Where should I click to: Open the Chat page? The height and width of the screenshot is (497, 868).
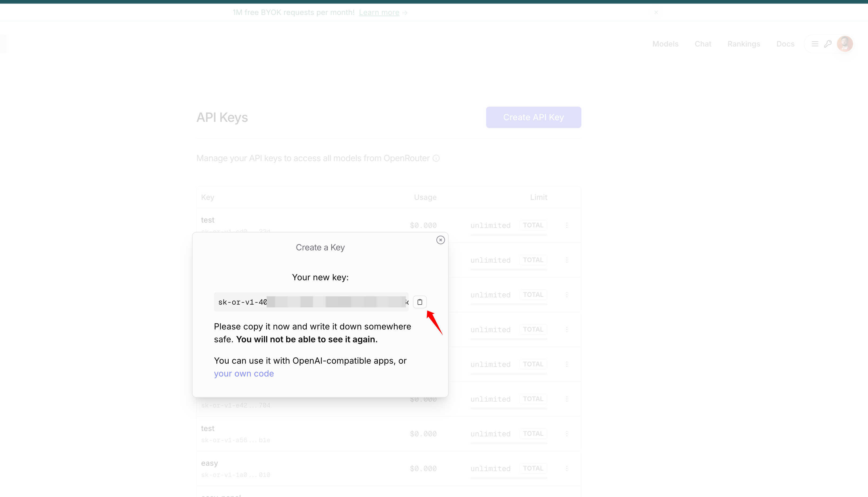(703, 44)
